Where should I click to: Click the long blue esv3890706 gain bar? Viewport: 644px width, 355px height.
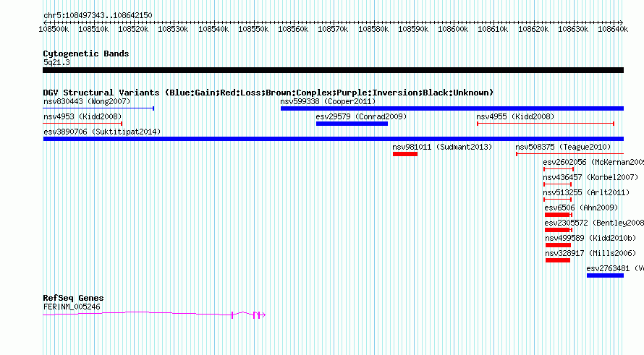[333, 139]
